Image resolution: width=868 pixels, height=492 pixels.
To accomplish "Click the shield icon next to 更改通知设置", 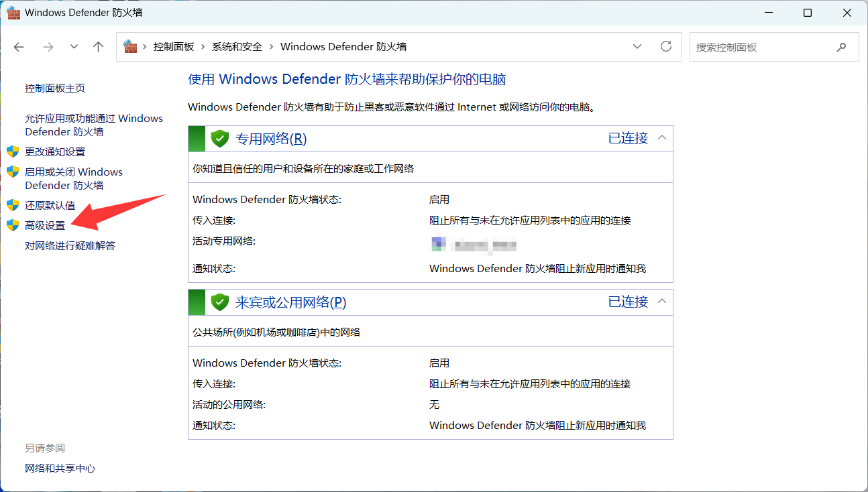I will pos(12,151).
